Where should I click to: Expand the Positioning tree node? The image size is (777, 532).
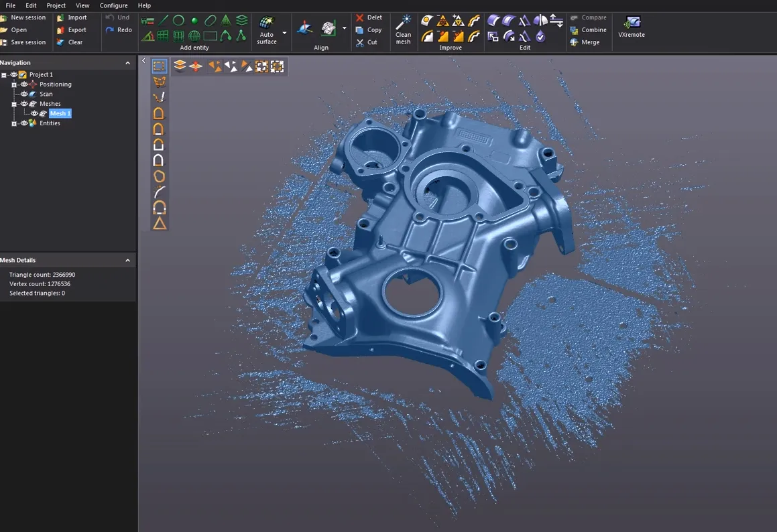pyautogui.click(x=14, y=84)
